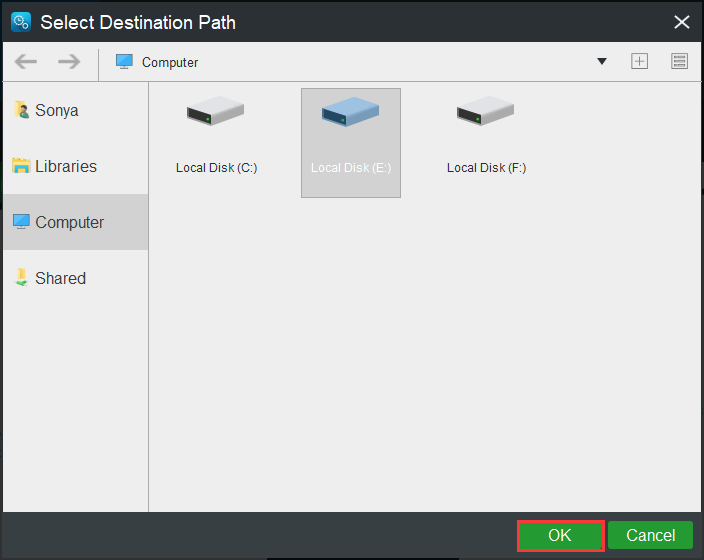The image size is (704, 560).
Task: Select Computer in the sidebar
Action: (x=75, y=222)
